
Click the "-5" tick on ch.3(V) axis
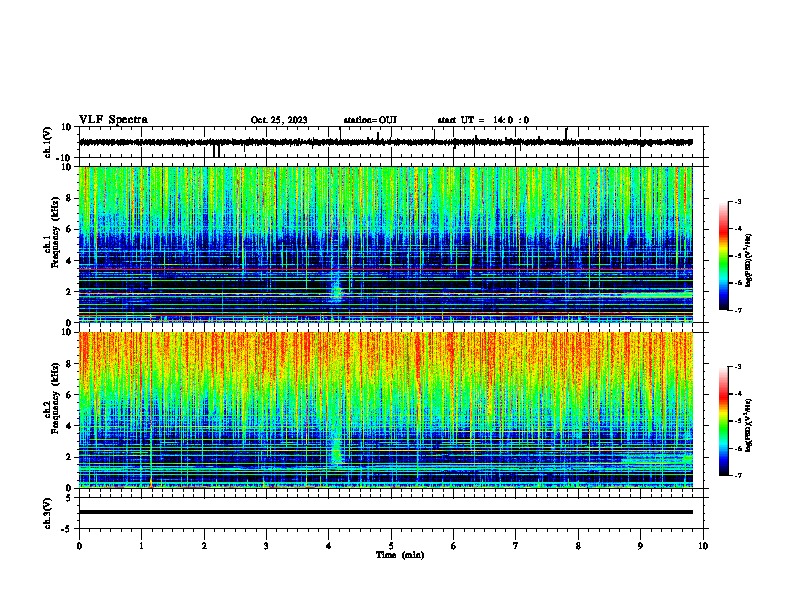[67, 529]
